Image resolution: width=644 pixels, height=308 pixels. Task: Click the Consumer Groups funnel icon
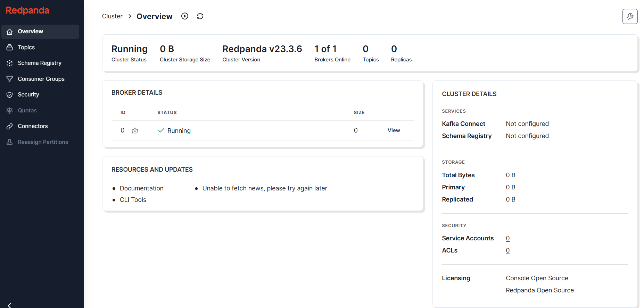(10, 79)
